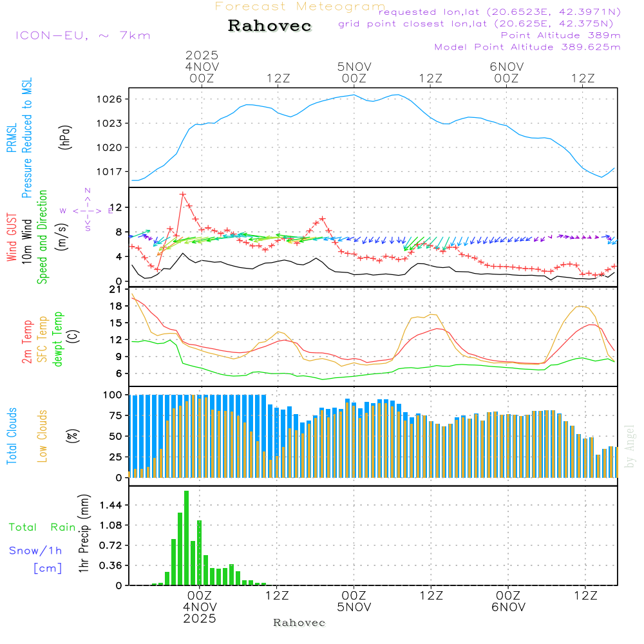
Task: Click the highest wind gust peak marker
Action: [x=183, y=194]
